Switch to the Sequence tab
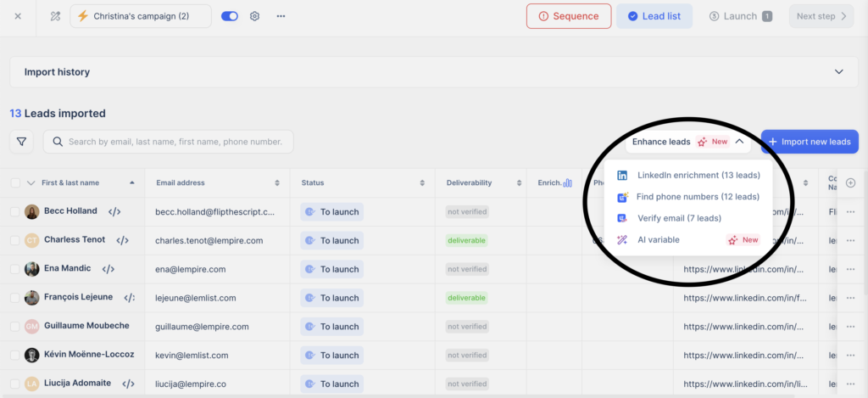 coord(568,16)
